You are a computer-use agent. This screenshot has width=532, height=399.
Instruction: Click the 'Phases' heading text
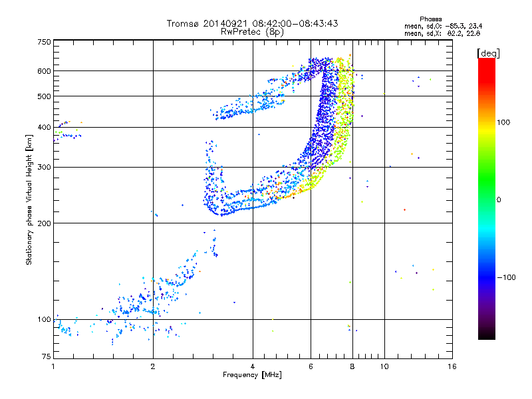[x=430, y=19]
